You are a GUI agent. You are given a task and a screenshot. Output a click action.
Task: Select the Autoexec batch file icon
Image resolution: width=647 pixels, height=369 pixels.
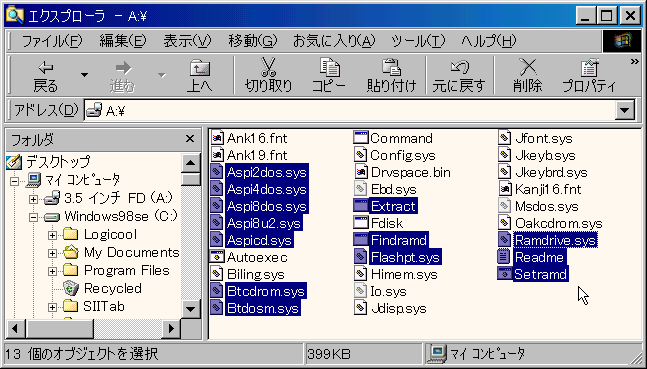click(217, 257)
